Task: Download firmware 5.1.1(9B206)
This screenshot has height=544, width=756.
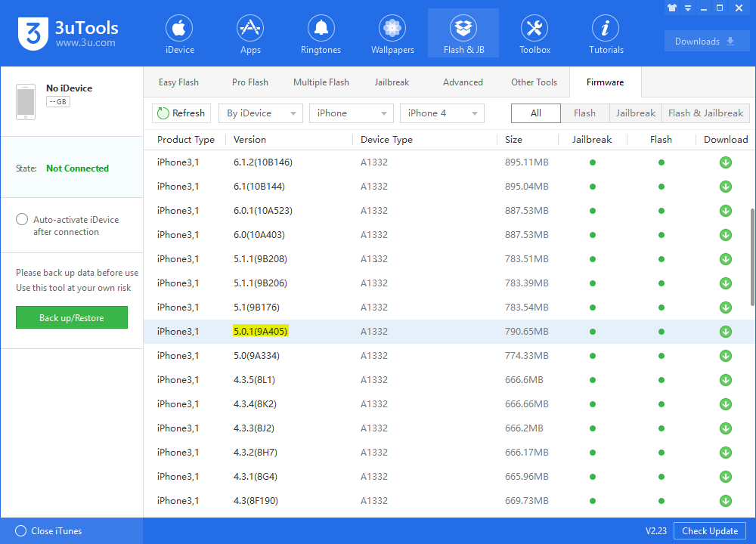Action: tap(726, 283)
